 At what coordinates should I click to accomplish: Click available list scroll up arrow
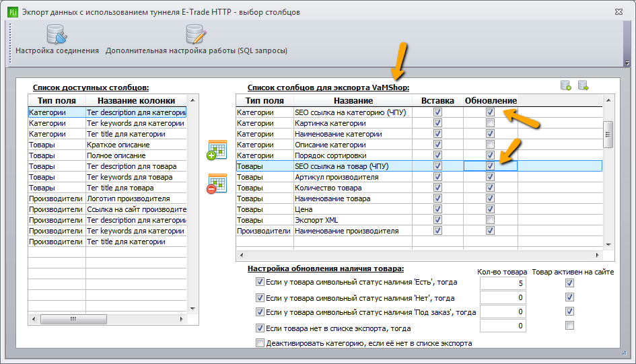coord(192,100)
